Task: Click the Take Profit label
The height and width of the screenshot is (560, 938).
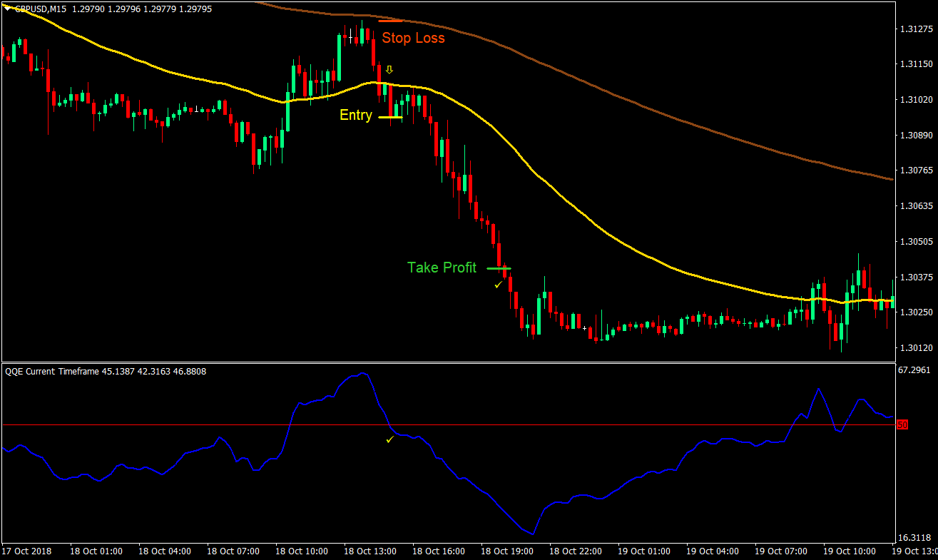Action: click(x=441, y=268)
